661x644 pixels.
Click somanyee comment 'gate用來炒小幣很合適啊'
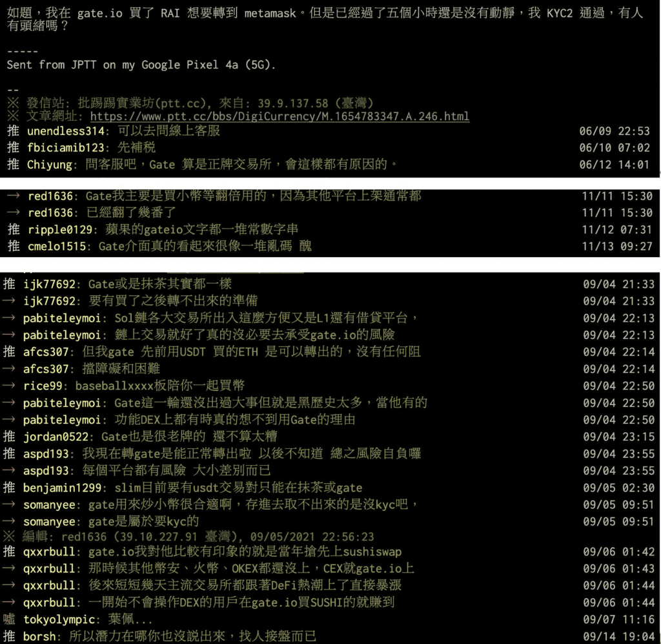tap(253, 504)
